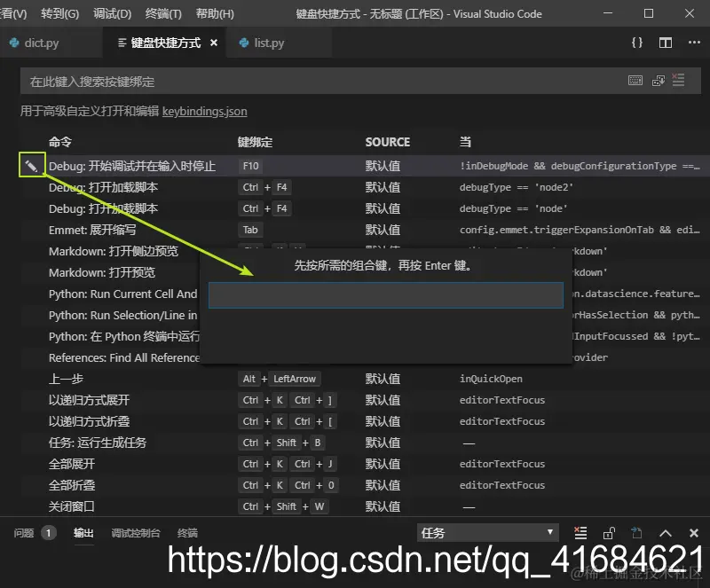Open the keybindings.json link
This screenshot has height=588, width=710.
[x=205, y=111]
